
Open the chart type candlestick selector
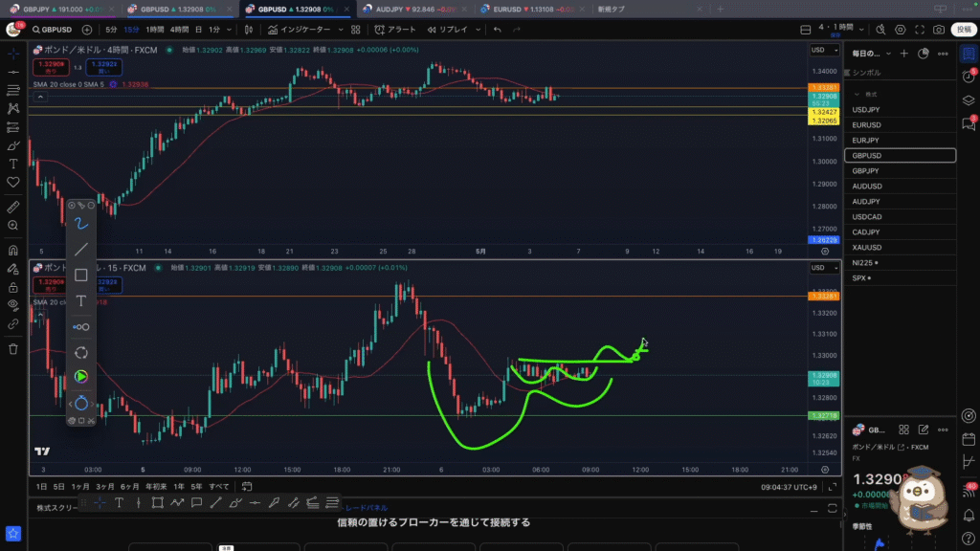[x=249, y=30]
